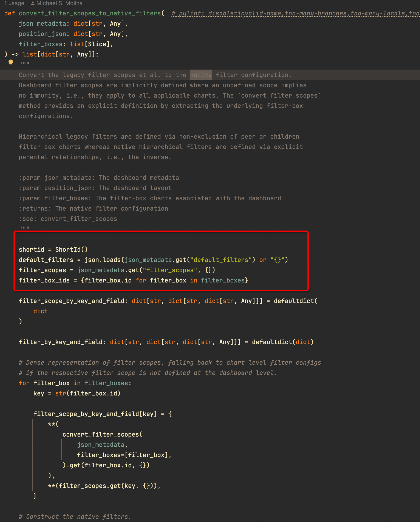Click filter_box_ids variable name
This screenshot has width=420, height=522.
[44, 281]
